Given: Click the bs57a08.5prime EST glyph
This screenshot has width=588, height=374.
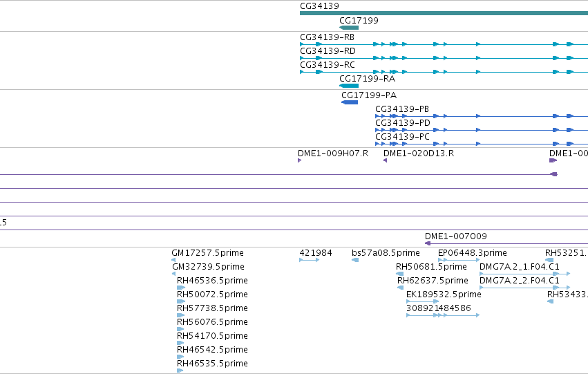Looking at the screenshot, I should tap(355, 260).
